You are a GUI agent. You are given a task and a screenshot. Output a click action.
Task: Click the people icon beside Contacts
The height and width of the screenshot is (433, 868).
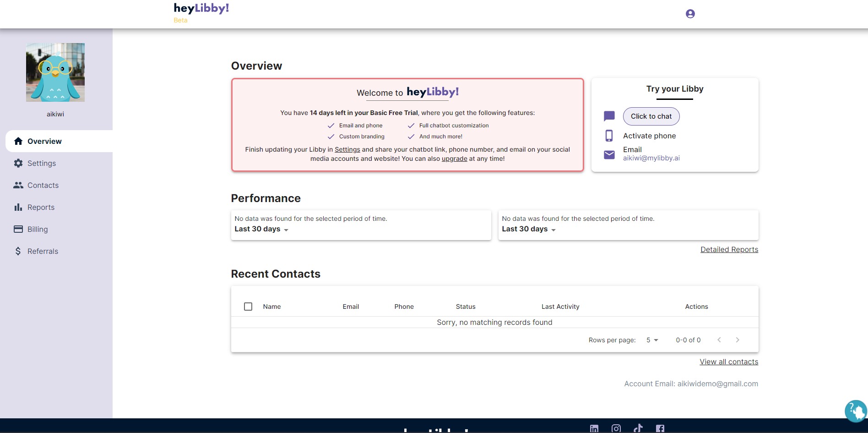point(18,185)
